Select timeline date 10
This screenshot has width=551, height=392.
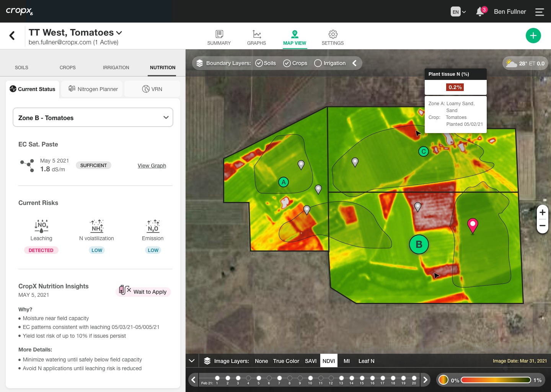coord(310,378)
